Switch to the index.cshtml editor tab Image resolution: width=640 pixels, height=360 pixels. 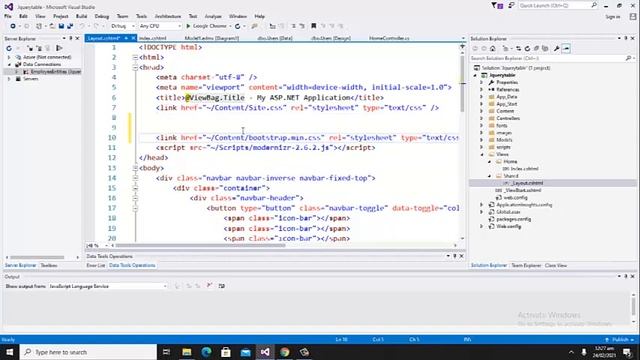click(x=153, y=38)
